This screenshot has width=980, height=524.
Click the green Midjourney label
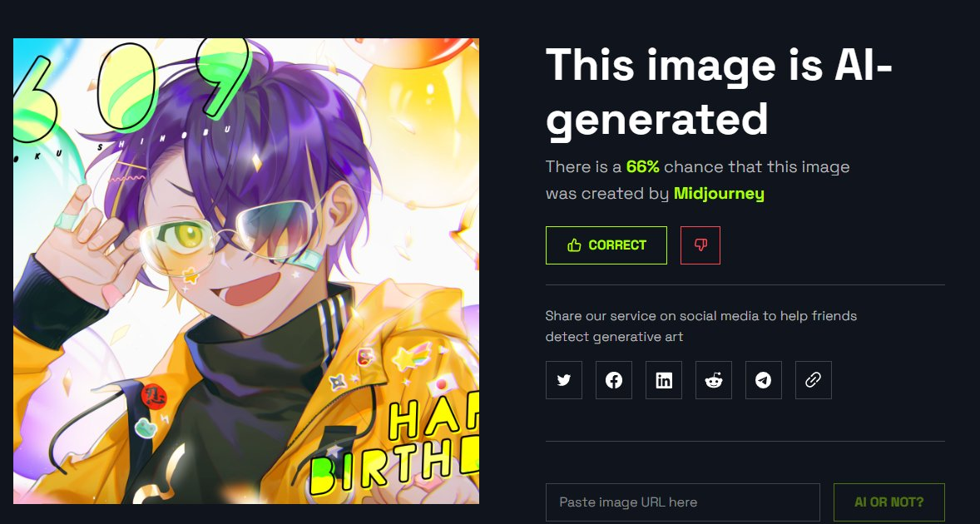pos(719,194)
